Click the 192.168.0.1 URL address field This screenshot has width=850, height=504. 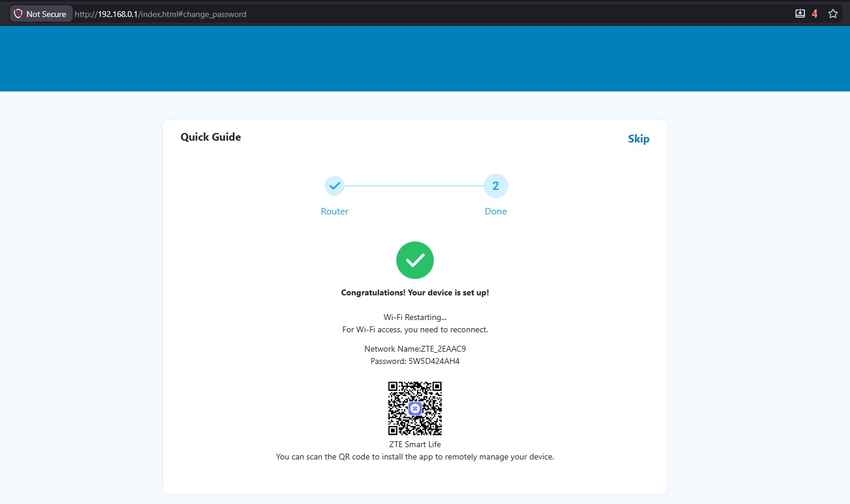tap(160, 14)
